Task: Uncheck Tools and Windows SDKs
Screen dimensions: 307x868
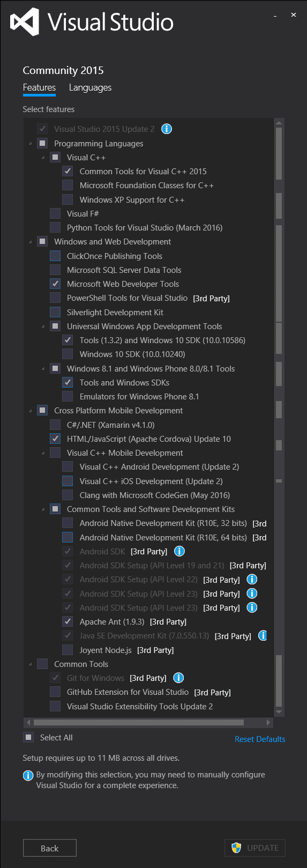Action: point(68,382)
